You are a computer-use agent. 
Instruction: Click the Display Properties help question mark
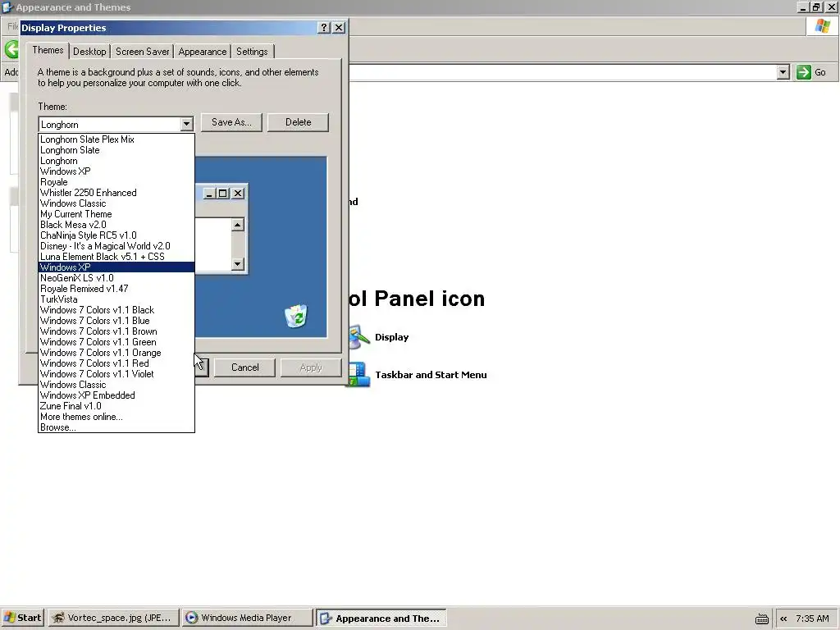point(323,27)
